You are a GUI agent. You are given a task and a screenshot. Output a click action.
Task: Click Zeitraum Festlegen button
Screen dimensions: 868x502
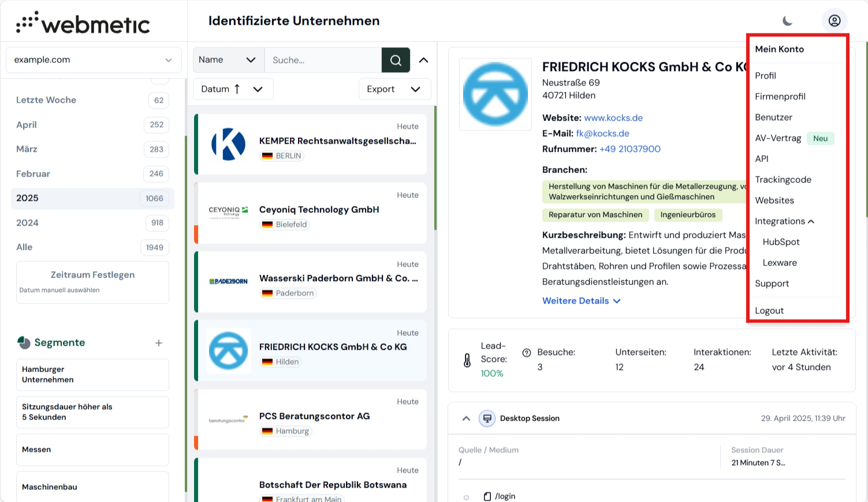point(92,282)
